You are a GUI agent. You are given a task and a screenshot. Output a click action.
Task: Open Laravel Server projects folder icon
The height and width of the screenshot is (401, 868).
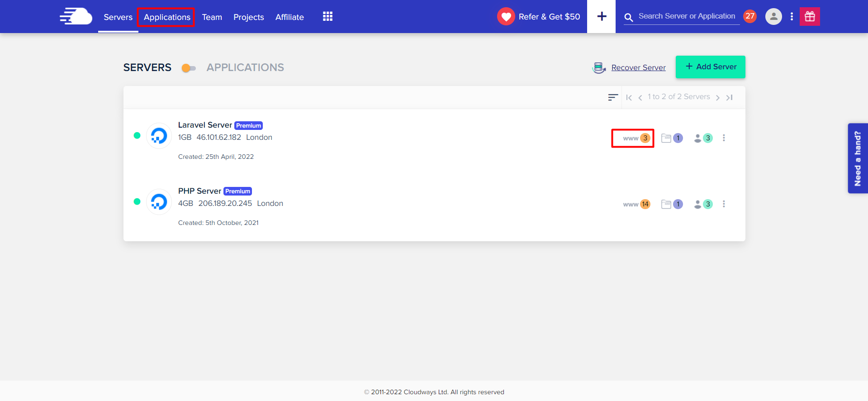(x=666, y=138)
